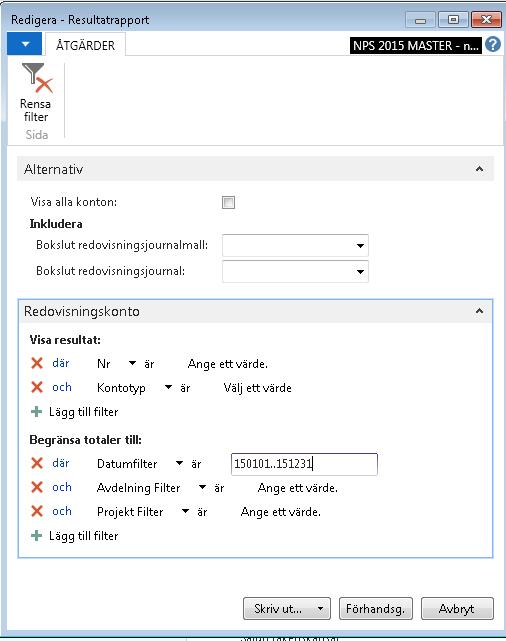Remove the Datumfilter row with red X

point(37,463)
